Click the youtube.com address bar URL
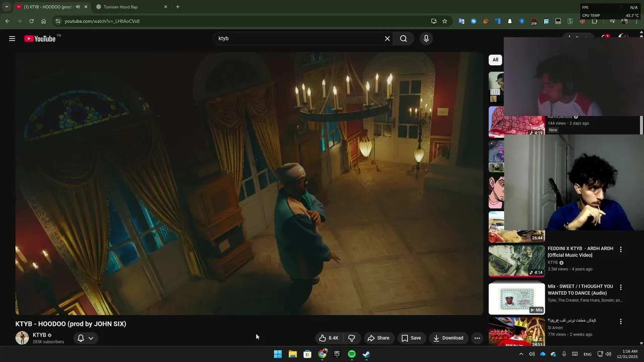The image size is (644, 362). pos(102,21)
